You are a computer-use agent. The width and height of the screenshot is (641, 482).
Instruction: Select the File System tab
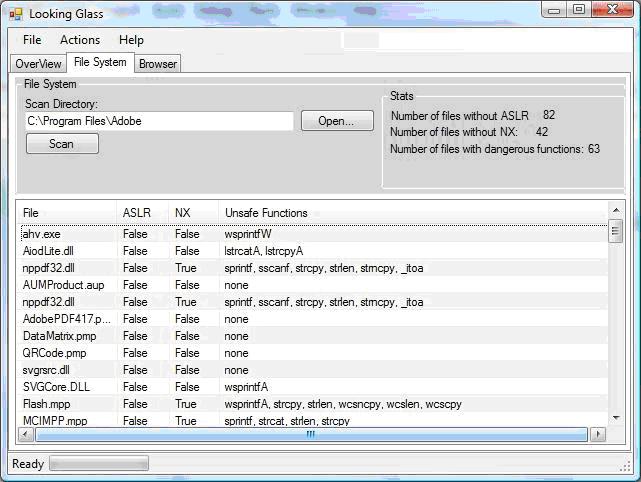click(x=100, y=62)
